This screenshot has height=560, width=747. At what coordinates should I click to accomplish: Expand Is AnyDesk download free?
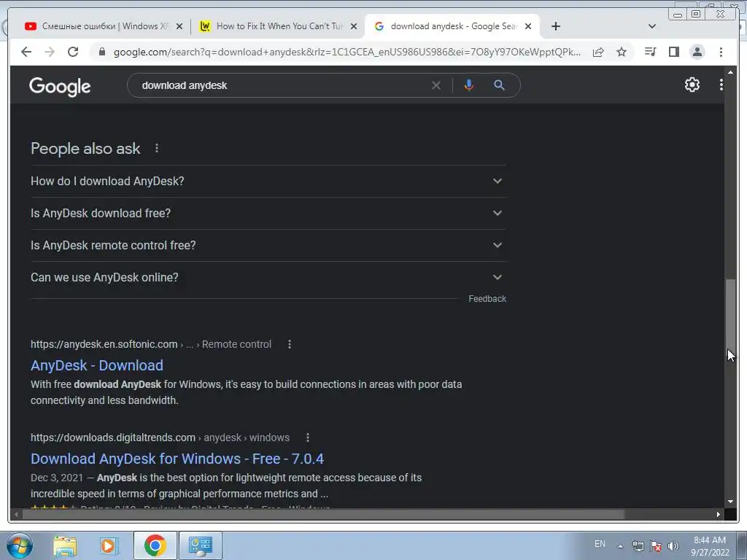pos(268,214)
